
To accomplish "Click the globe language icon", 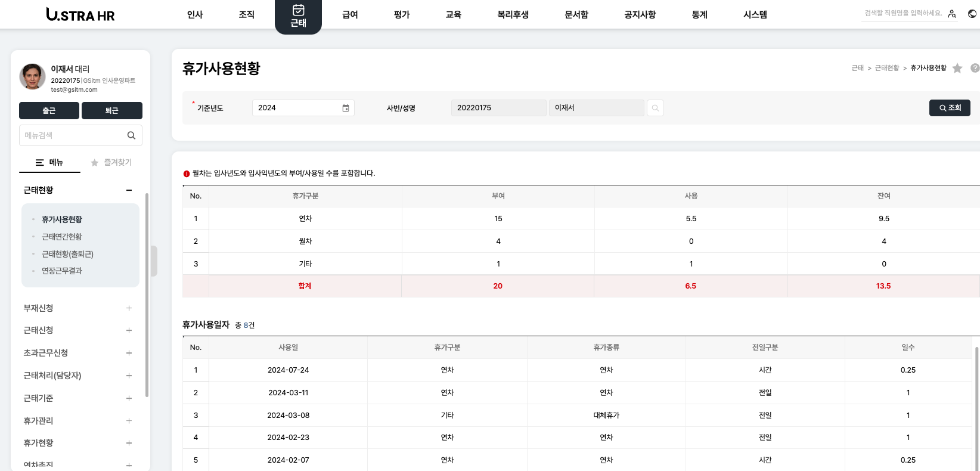I will [x=972, y=14].
